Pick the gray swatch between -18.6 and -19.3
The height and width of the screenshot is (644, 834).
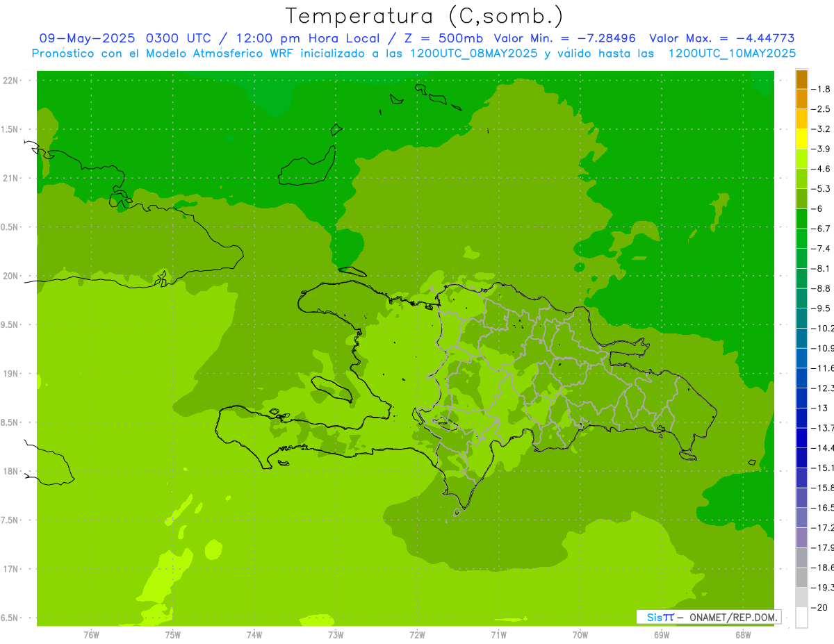coord(801,578)
